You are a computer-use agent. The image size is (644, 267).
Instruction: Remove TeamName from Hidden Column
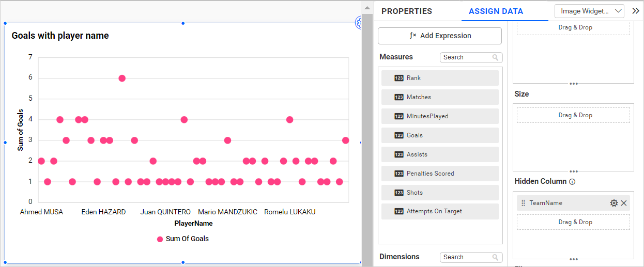tap(624, 203)
